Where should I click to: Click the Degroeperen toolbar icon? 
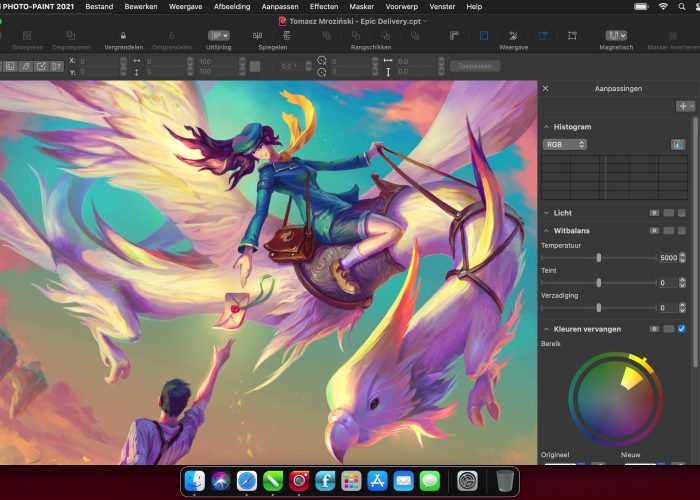71,36
